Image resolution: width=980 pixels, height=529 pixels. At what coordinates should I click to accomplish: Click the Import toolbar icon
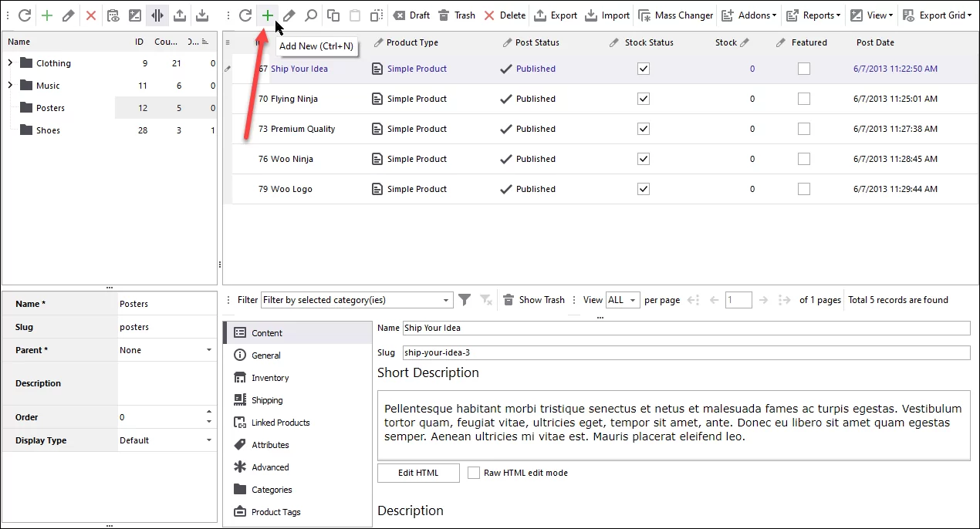pyautogui.click(x=607, y=15)
